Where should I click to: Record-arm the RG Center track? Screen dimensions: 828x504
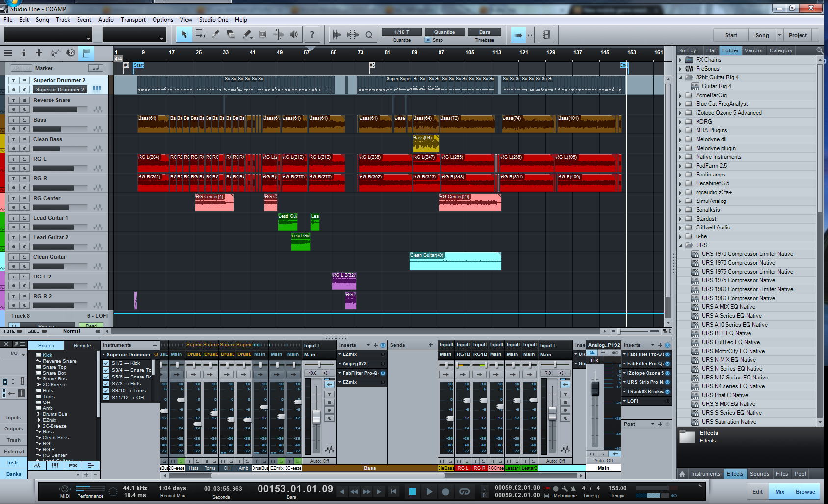point(14,207)
